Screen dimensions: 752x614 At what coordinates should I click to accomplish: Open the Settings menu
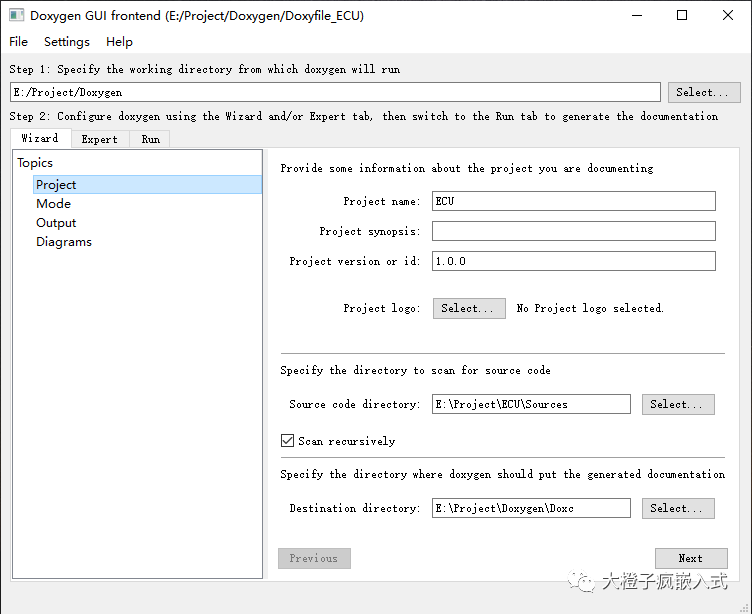click(67, 42)
